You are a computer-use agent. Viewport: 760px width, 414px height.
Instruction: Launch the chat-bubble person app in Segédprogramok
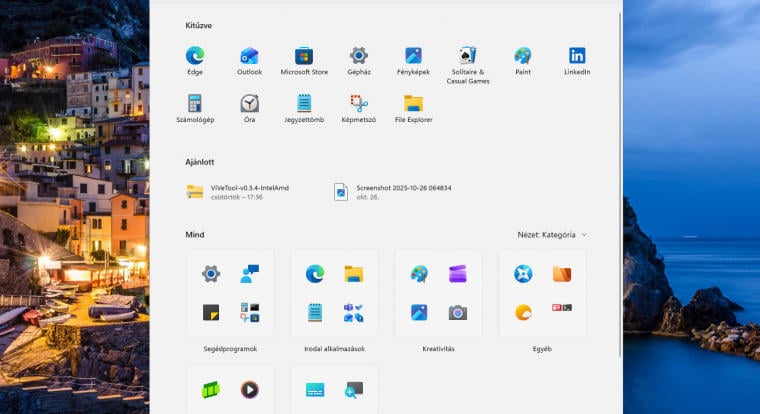(x=250, y=274)
